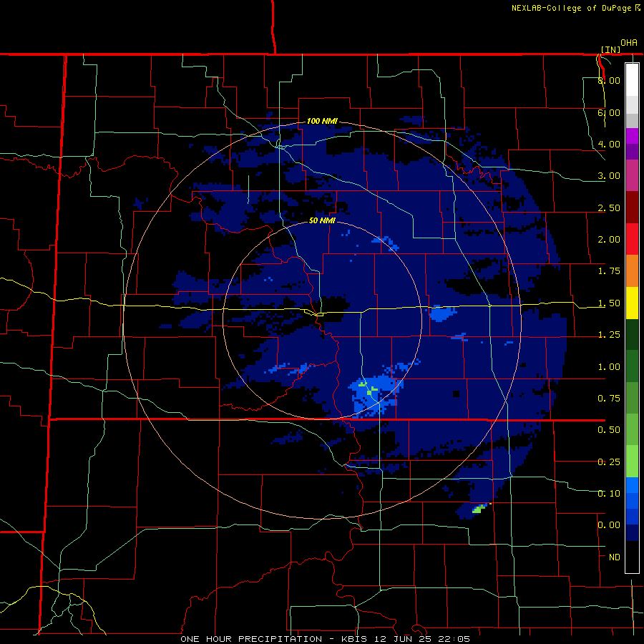Click the 0.25 legend value
This screenshot has height=644, width=644.
(x=609, y=462)
